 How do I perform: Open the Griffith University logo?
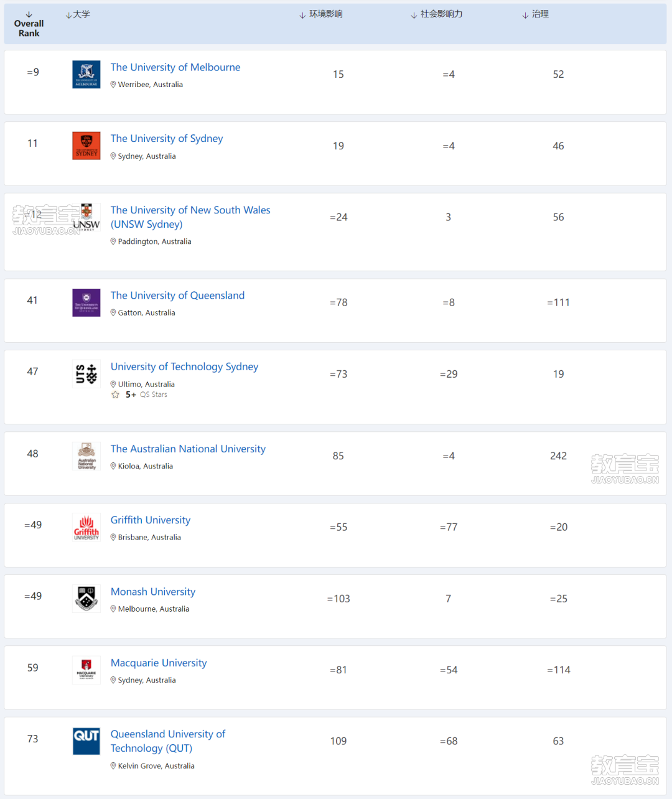pos(86,527)
